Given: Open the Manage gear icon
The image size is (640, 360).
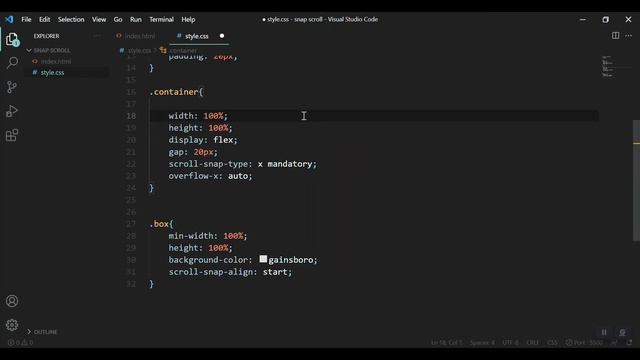Looking at the screenshot, I should (12, 325).
